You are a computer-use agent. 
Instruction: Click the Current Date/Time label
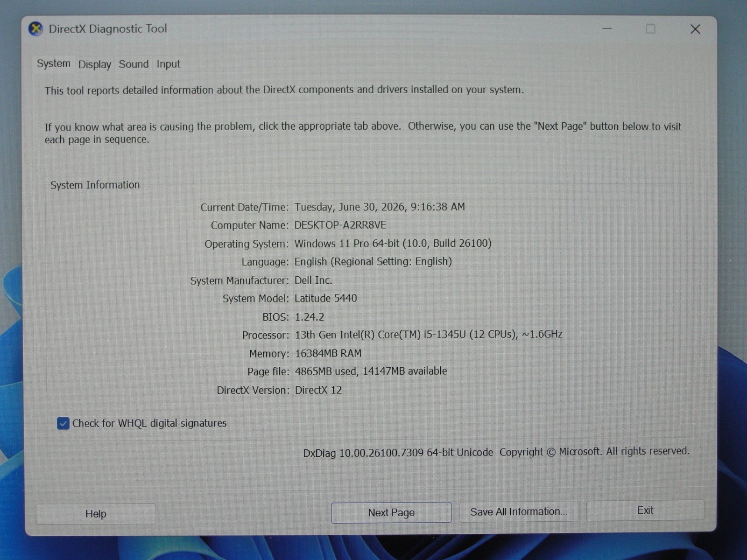[245, 207]
